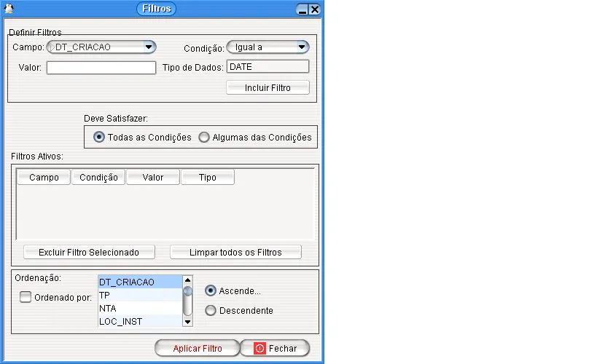This screenshot has width=597, height=364.
Task: Select TP in the ordering list
Action: coord(140,295)
